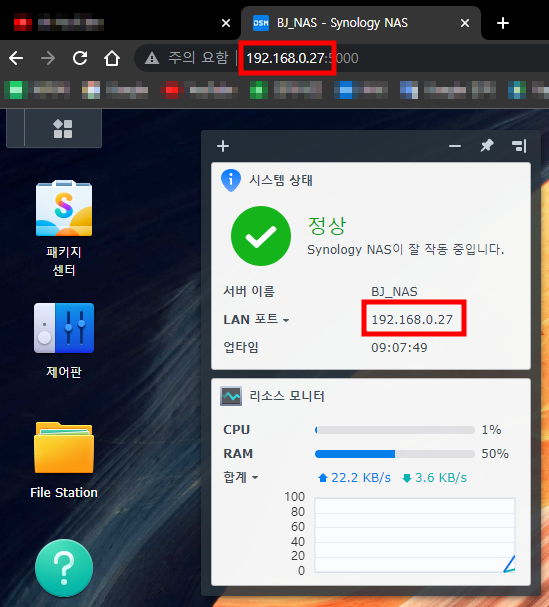Pin the widget panel

[487, 146]
